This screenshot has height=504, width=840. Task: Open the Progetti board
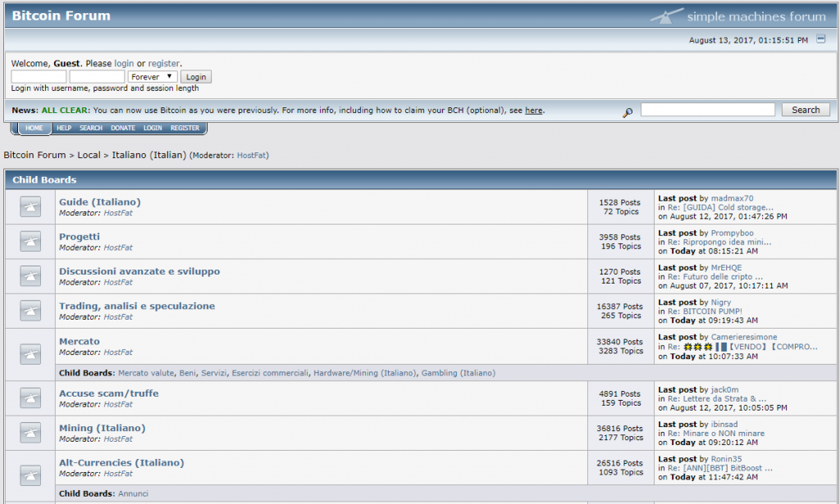tap(80, 237)
